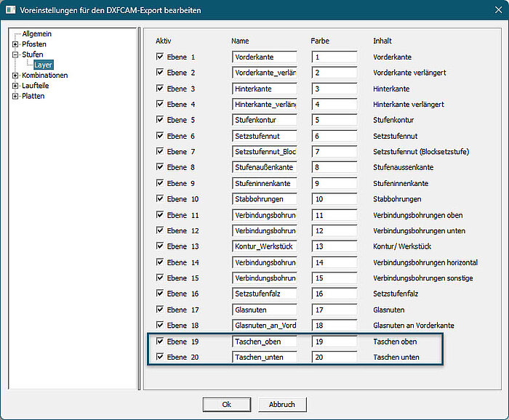Edit the Stufenkontur name field
This screenshot has height=420, width=509.
265,120
